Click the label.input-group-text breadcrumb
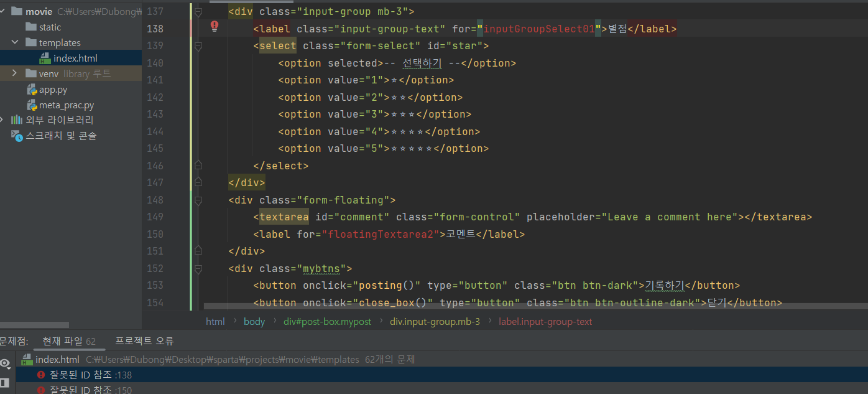Screen dimensions: 868x394 [x=545, y=322]
